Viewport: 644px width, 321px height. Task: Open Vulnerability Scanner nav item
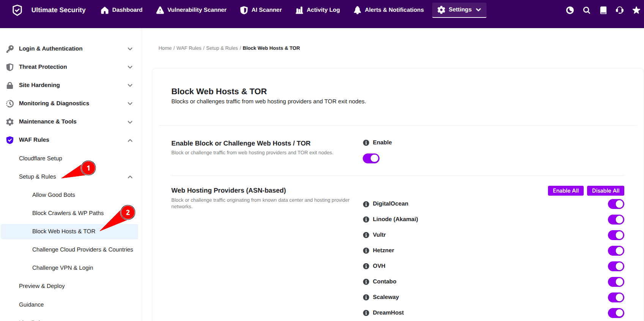[191, 10]
